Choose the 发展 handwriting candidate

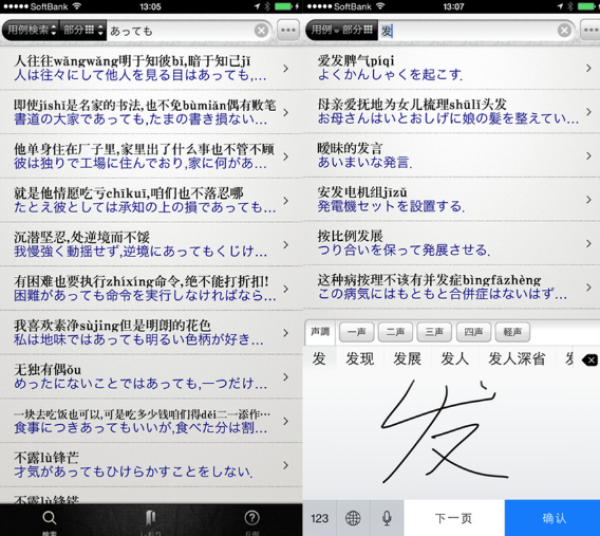pos(408,359)
